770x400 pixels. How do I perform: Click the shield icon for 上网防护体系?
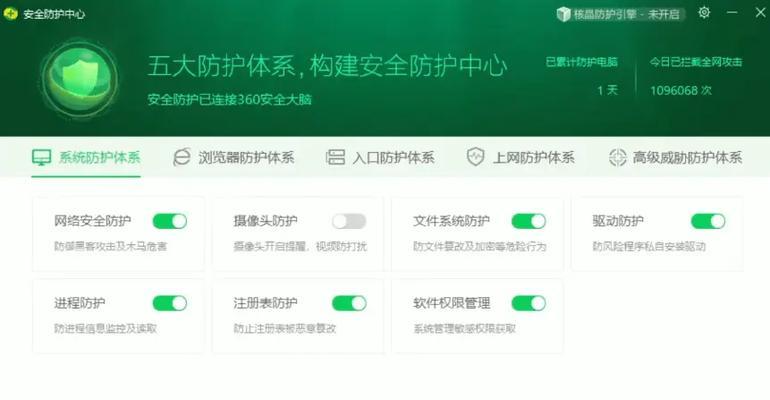coord(475,157)
